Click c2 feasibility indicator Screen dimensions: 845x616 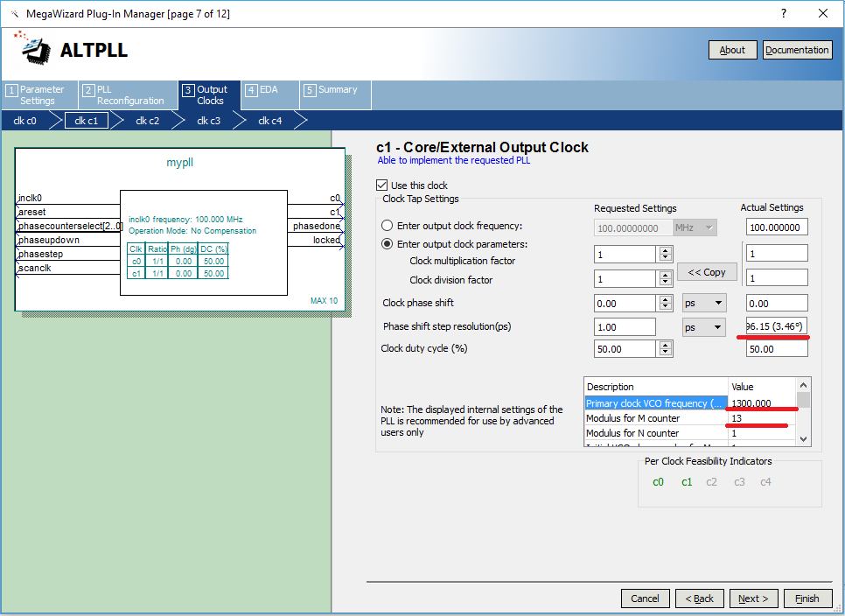click(711, 482)
